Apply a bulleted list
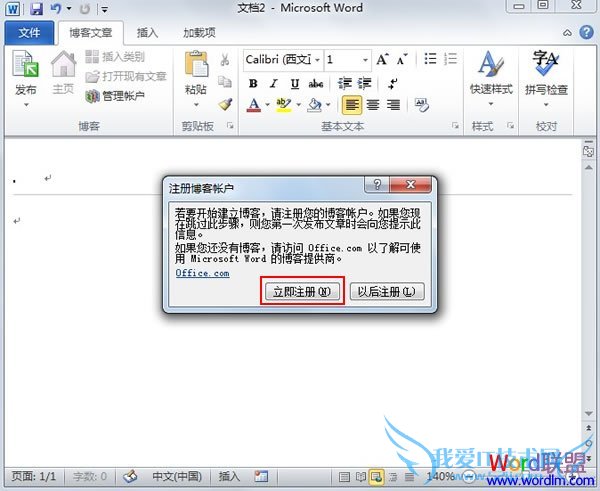Image resolution: width=600 pixels, height=491 pixels. point(430,59)
